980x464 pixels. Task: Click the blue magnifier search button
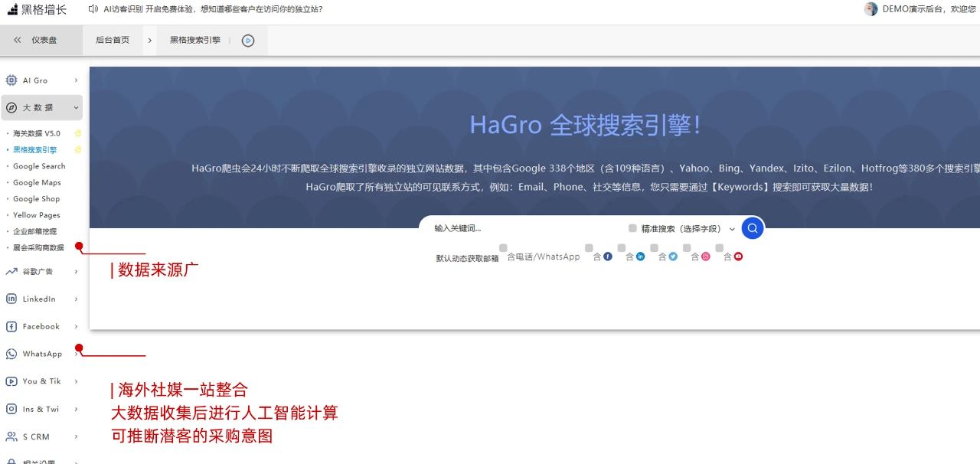click(753, 228)
